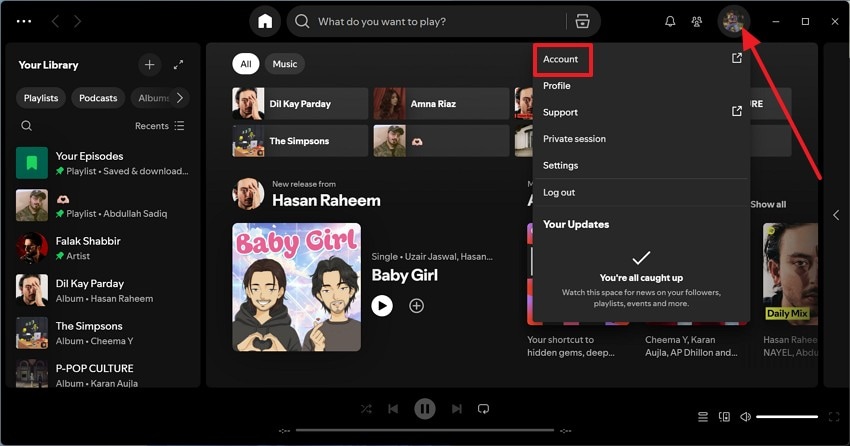Click the search input field
Screen dimensions: 850x446
point(439,22)
